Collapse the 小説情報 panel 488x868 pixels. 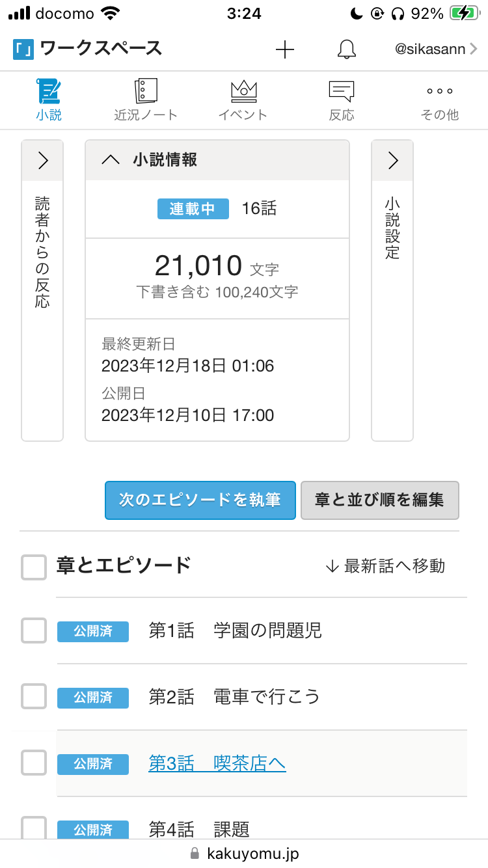click(x=111, y=160)
